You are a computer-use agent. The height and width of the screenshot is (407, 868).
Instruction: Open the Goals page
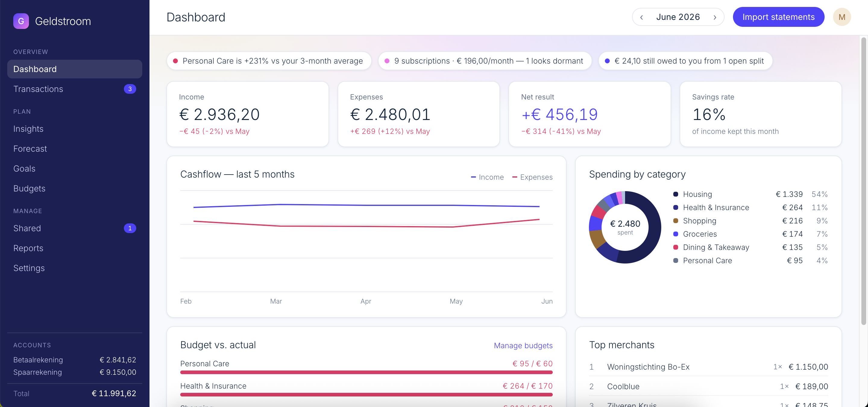point(74,169)
